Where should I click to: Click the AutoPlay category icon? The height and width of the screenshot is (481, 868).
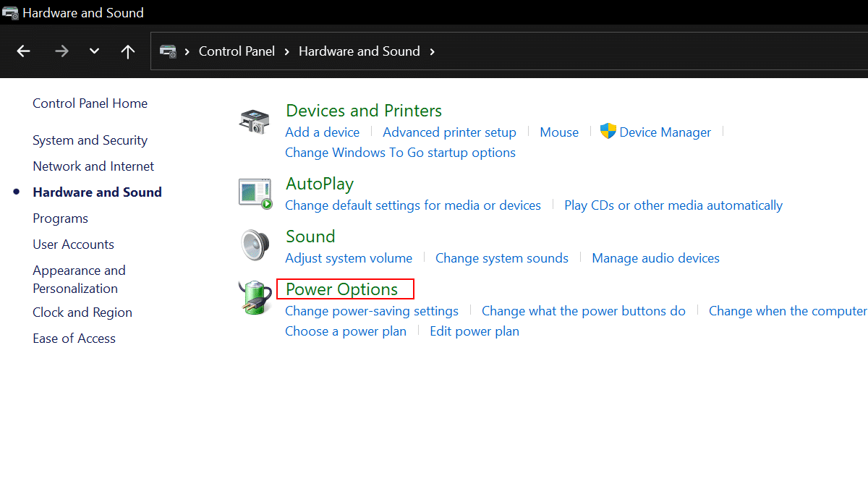255,193
